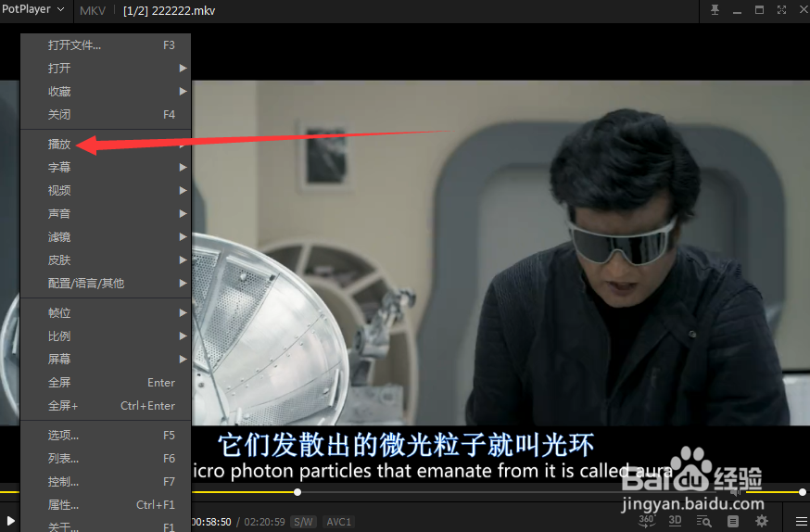This screenshot has height=532, width=810.
Task: Click the play button in control bar
Action: 10,521
